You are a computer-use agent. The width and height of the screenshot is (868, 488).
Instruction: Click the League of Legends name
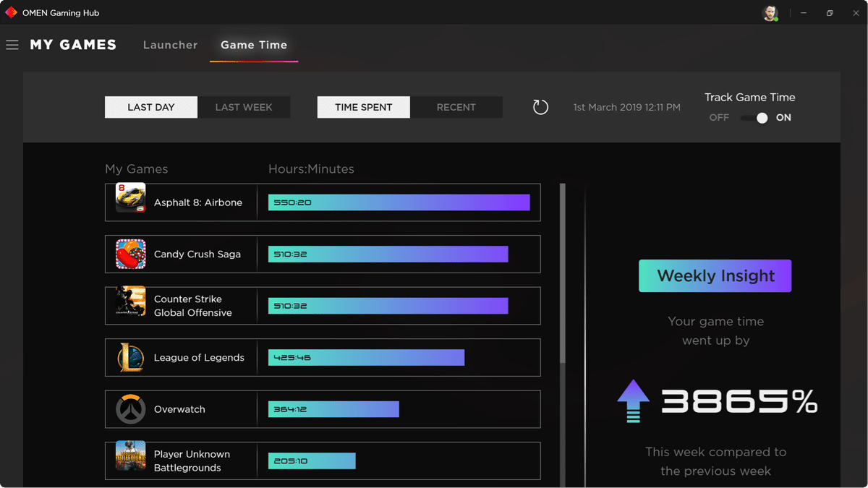click(199, 358)
